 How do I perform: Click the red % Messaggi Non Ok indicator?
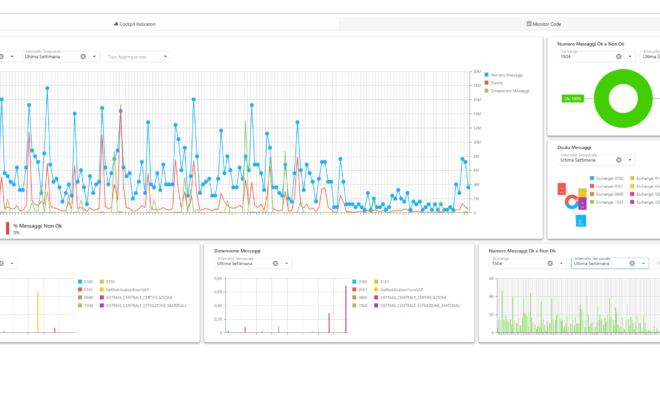pyautogui.click(x=7, y=228)
